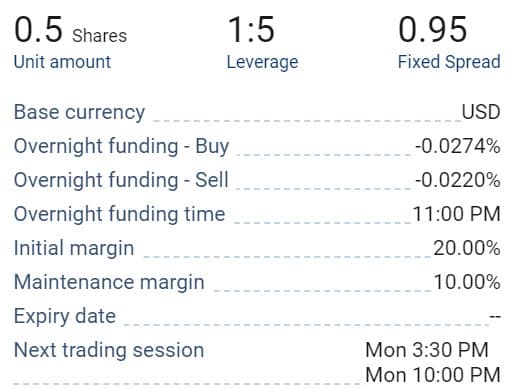The width and height of the screenshot is (529, 389).
Task: Select the 0.95 spread value
Action: pos(433,30)
